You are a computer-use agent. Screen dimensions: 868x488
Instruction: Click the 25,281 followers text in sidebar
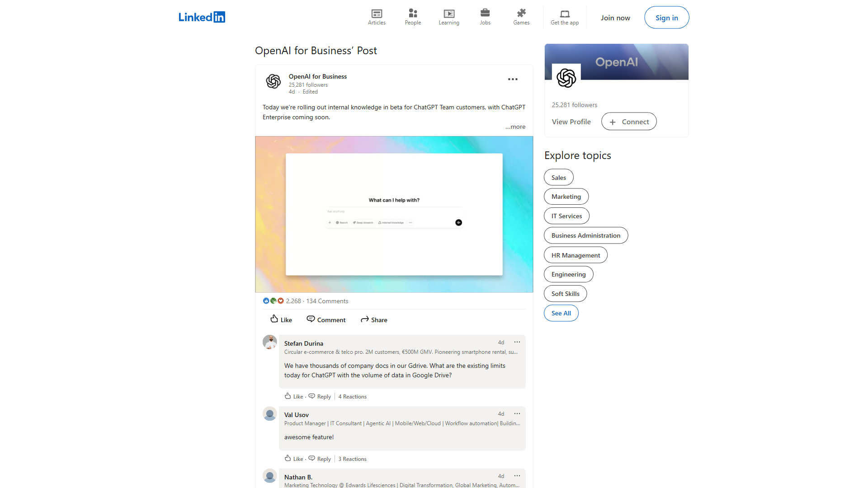[575, 105]
